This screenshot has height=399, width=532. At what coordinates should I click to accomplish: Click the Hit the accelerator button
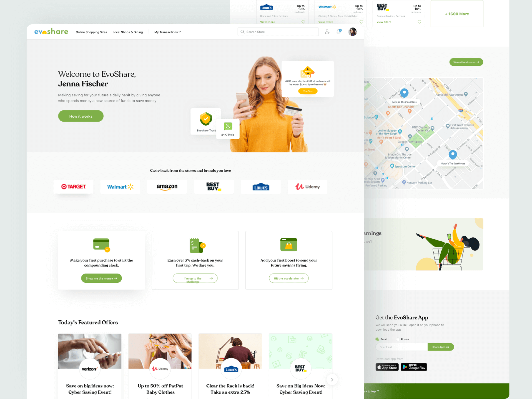pyautogui.click(x=289, y=278)
